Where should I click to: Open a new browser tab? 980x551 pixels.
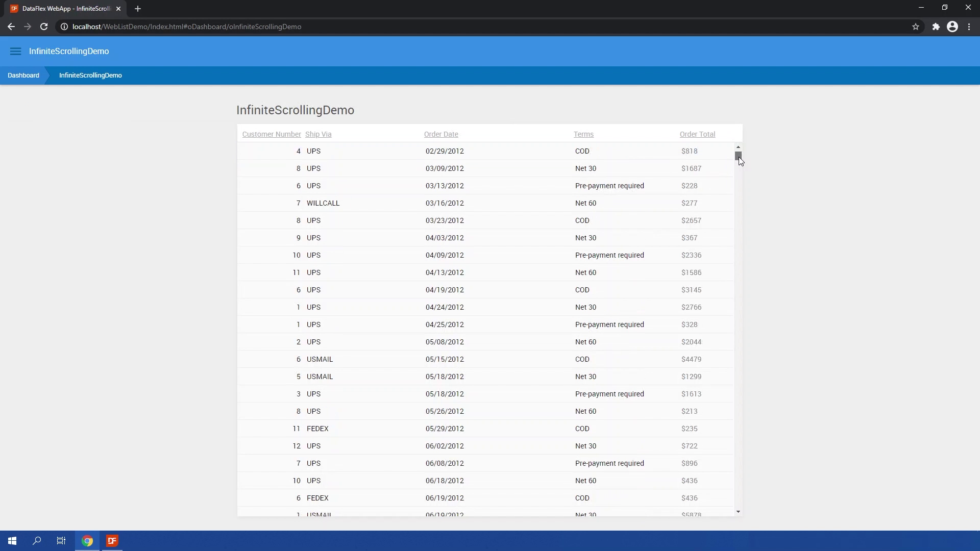click(138, 9)
